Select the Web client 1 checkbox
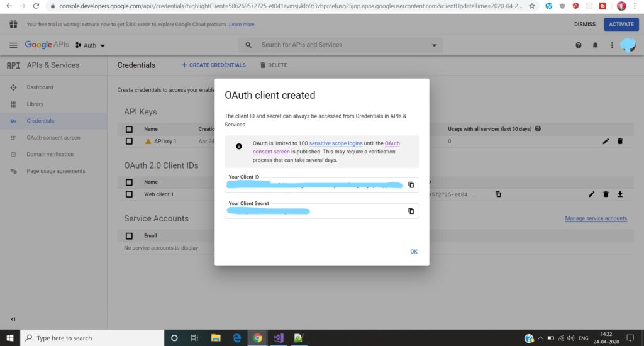 pos(129,194)
